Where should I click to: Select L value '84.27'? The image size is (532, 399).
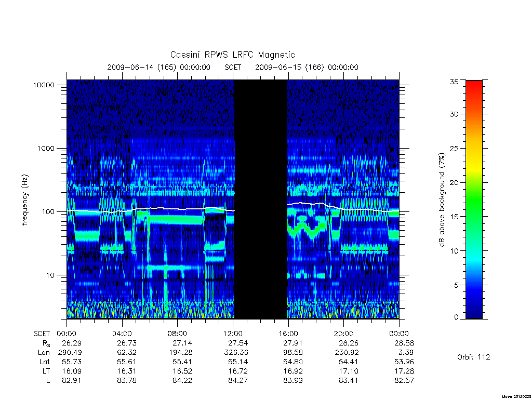click(x=237, y=380)
